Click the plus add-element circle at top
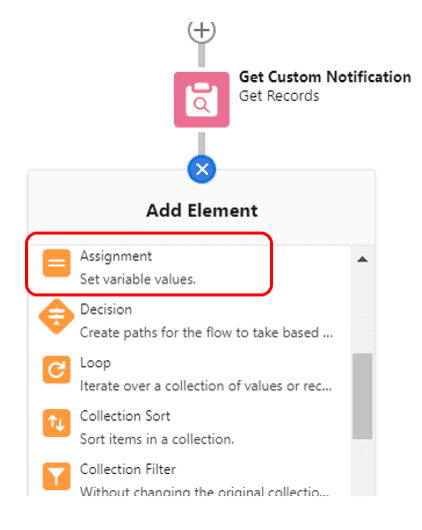The width and height of the screenshot is (422, 530). (x=202, y=31)
